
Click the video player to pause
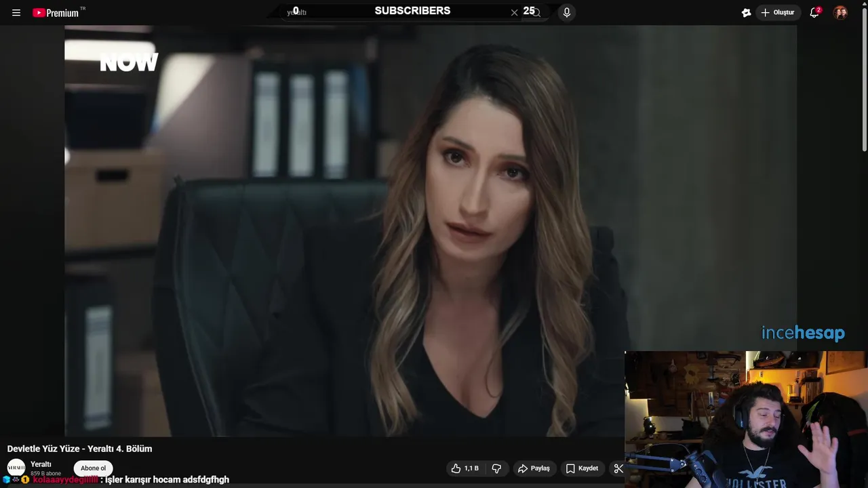(x=431, y=230)
